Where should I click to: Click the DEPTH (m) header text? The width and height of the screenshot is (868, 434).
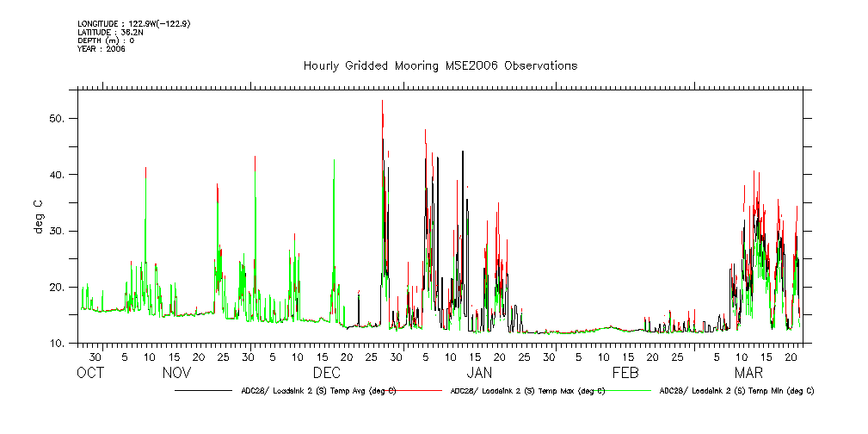click(x=106, y=40)
